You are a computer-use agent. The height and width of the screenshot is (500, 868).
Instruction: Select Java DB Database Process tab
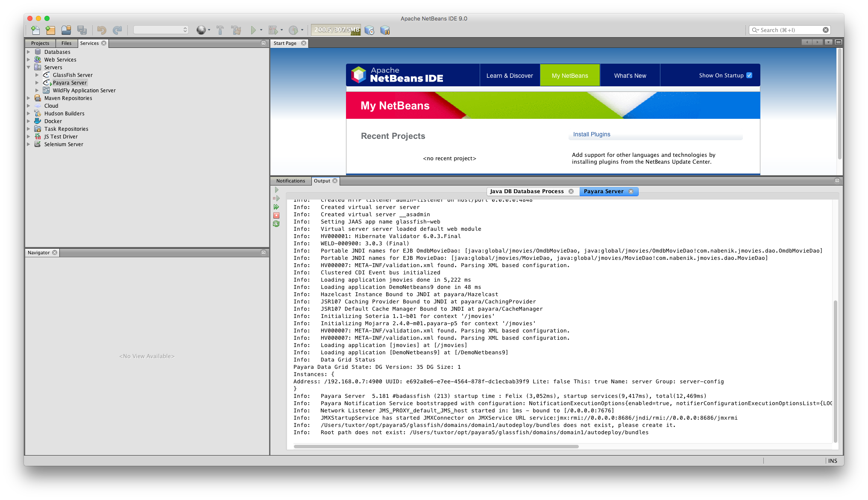pos(526,191)
